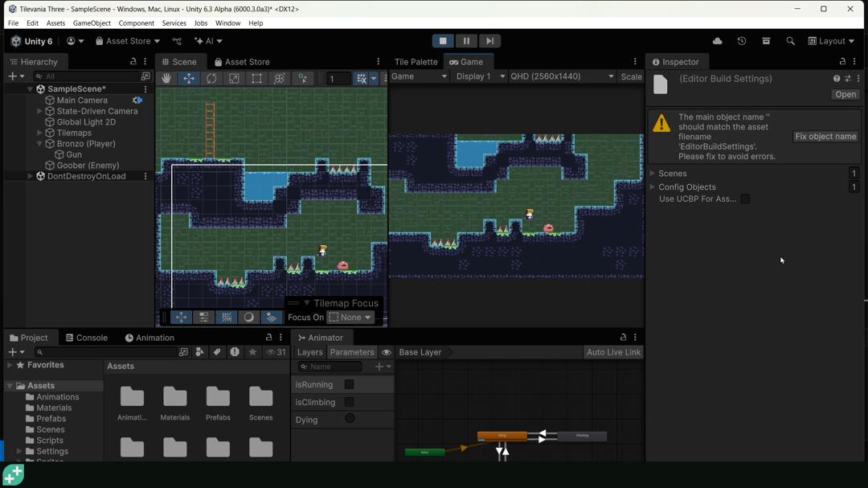Expand the Scenes section in Editor Build Settings
This screenshot has height=488, width=868.
652,173
